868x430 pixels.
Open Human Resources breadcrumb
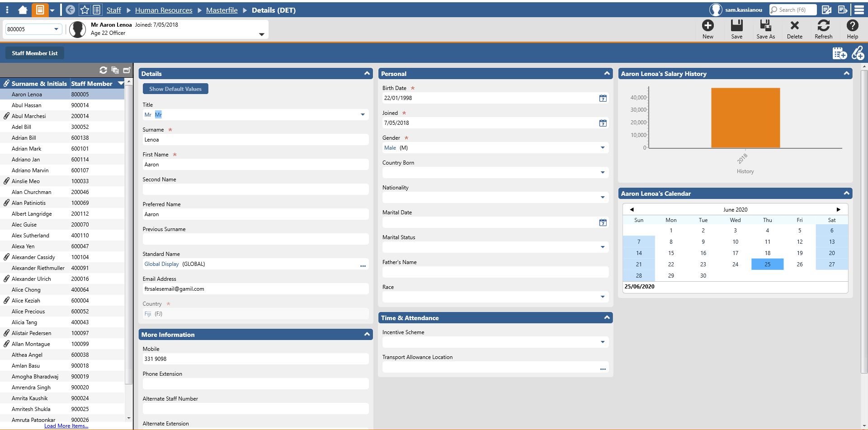pyautogui.click(x=163, y=10)
